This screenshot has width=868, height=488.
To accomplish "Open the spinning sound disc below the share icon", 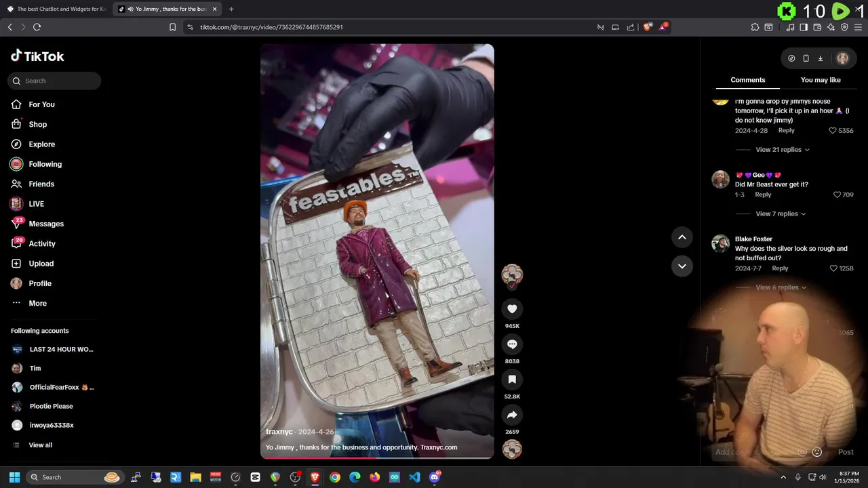I will coord(512,449).
